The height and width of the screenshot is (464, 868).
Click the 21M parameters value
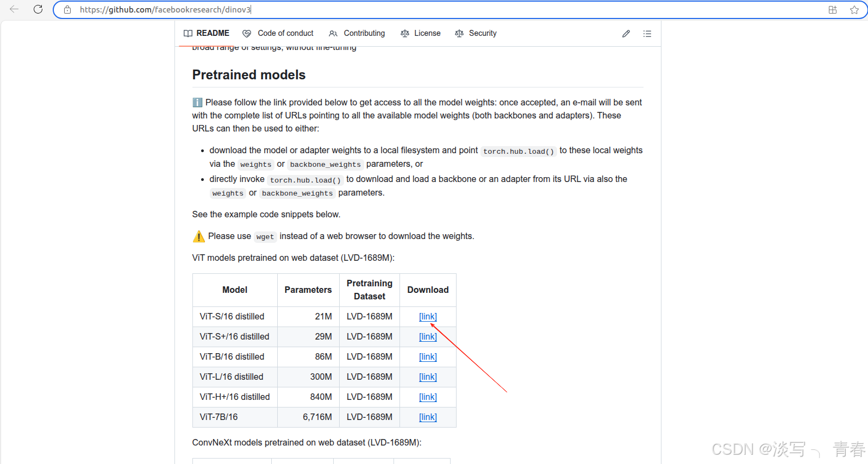tap(323, 317)
